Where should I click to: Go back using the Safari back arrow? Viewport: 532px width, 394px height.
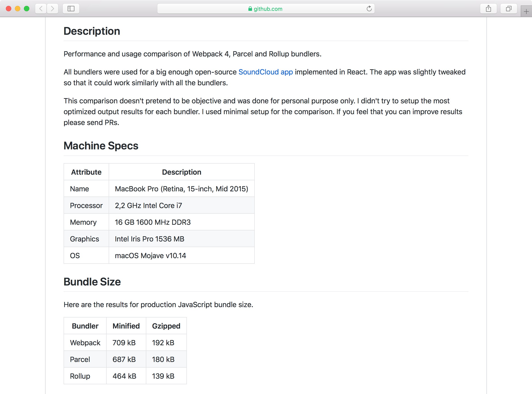click(41, 9)
